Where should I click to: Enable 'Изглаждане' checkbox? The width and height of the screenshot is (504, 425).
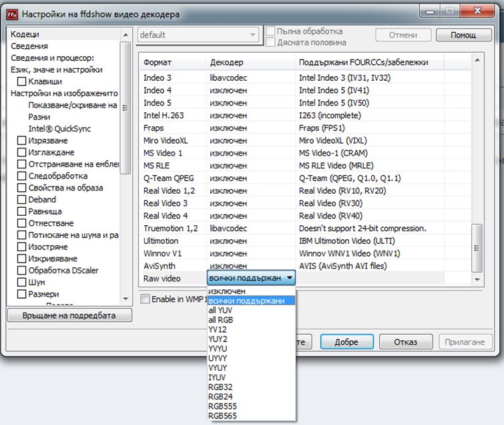point(21,152)
